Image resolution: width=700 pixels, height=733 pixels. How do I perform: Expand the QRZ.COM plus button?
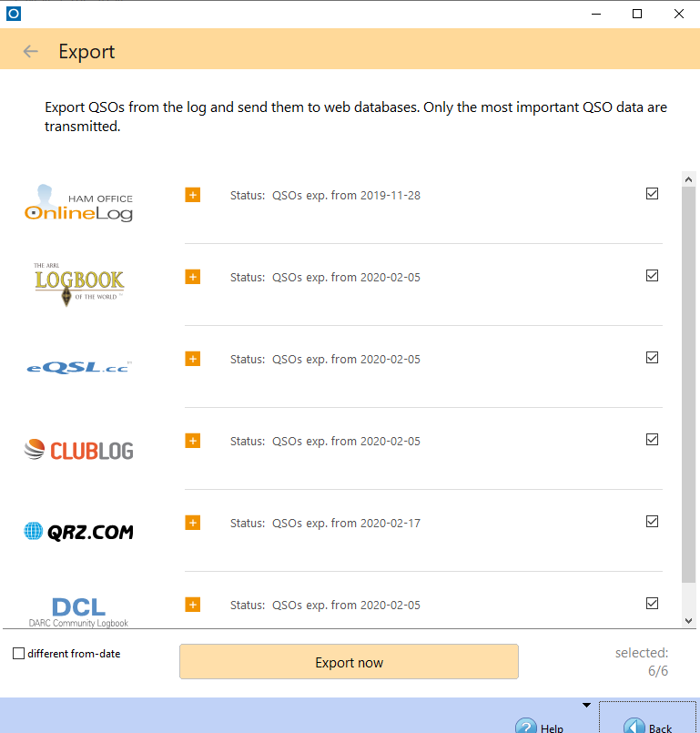pos(193,523)
